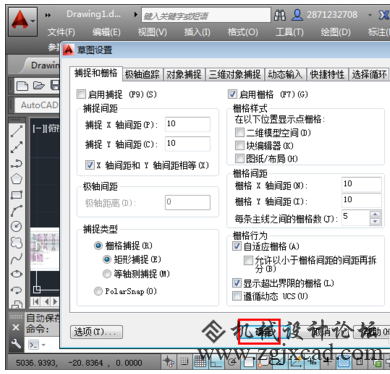Open the AutoCAD application menu logo
The image size is (390, 374).
pos(22,22)
